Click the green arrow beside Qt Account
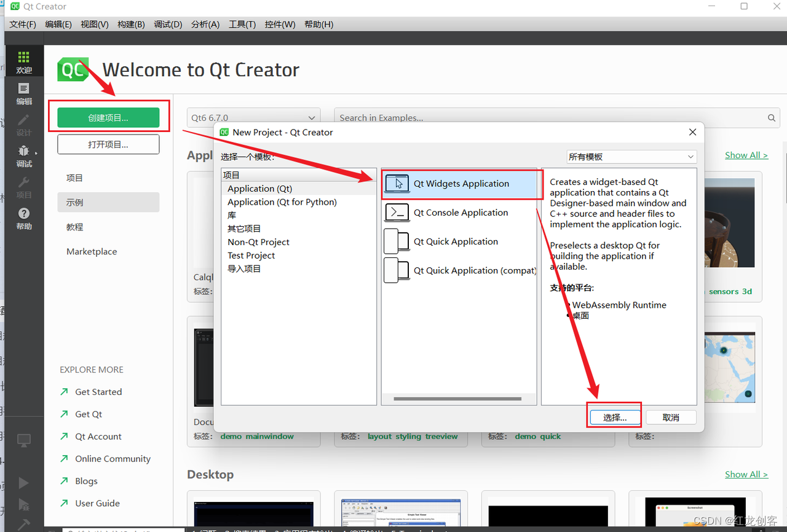This screenshot has height=532, width=787. tap(64, 436)
